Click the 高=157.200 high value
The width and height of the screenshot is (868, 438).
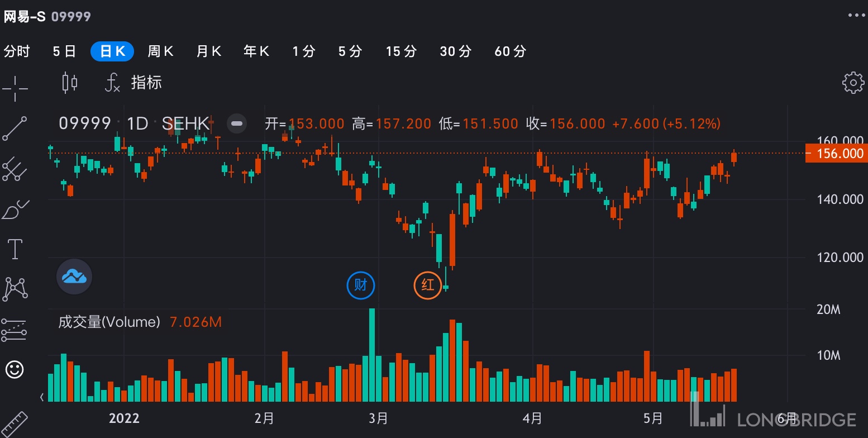pos(392,123)
